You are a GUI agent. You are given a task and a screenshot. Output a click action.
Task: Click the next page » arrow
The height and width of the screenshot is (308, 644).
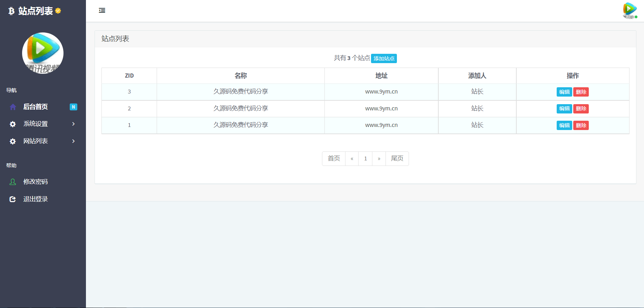pyautogui.click(x=379, y=159)
